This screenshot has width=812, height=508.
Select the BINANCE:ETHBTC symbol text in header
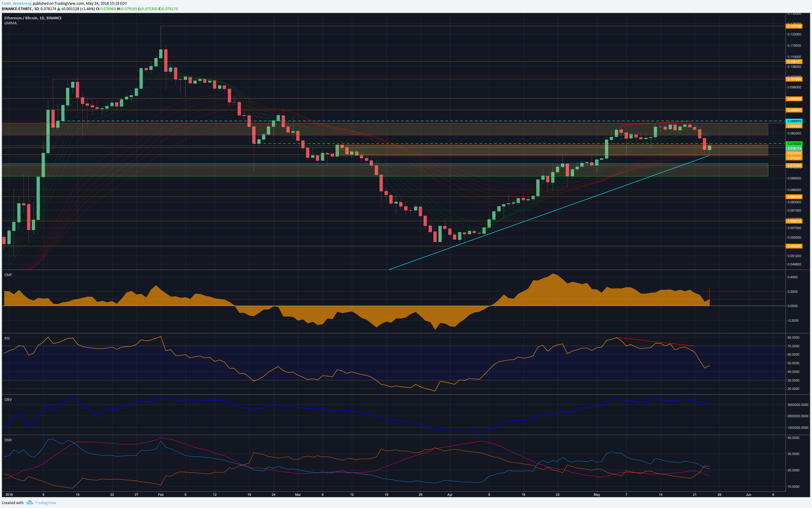[x=17, y=9]
